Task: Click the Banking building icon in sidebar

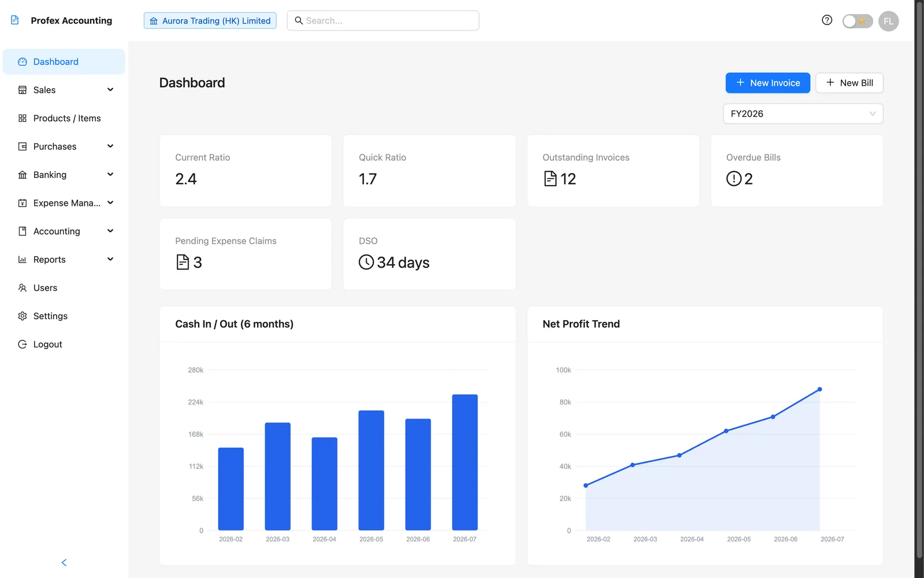Action: 23,175
